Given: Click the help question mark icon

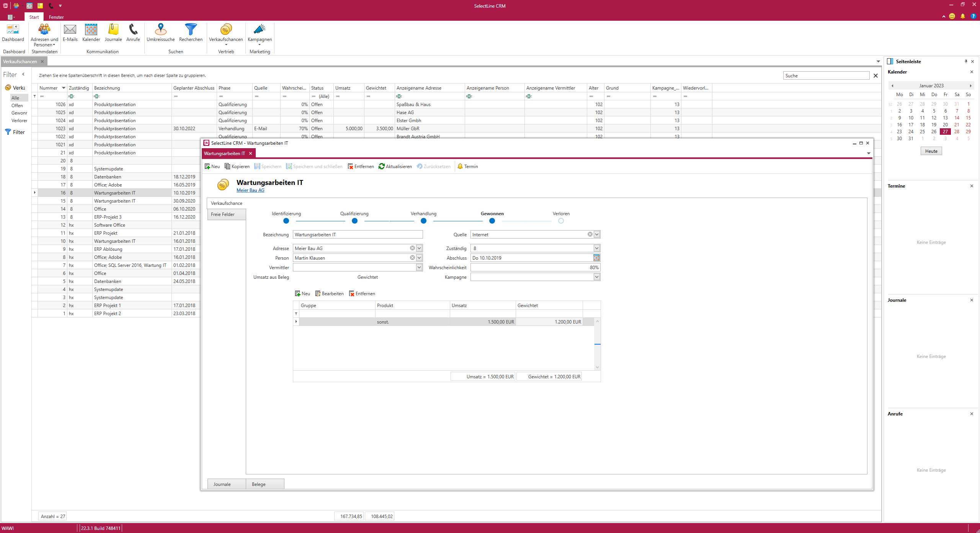Looking at the screenshot, I should point(973,16).
